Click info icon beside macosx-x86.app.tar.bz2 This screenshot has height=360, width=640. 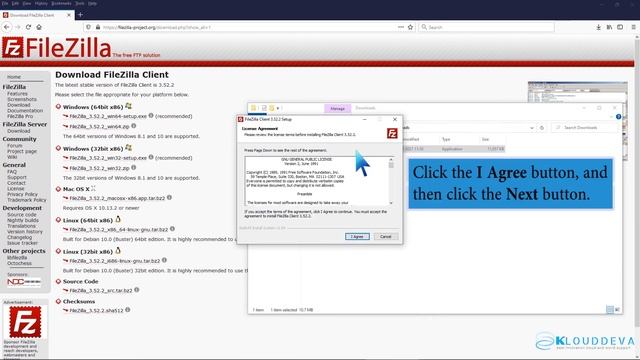pos(169,198)
